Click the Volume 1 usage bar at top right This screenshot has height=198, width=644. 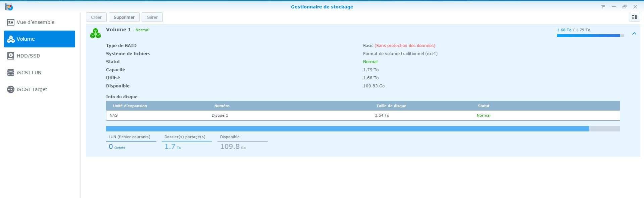click(591, 36)
